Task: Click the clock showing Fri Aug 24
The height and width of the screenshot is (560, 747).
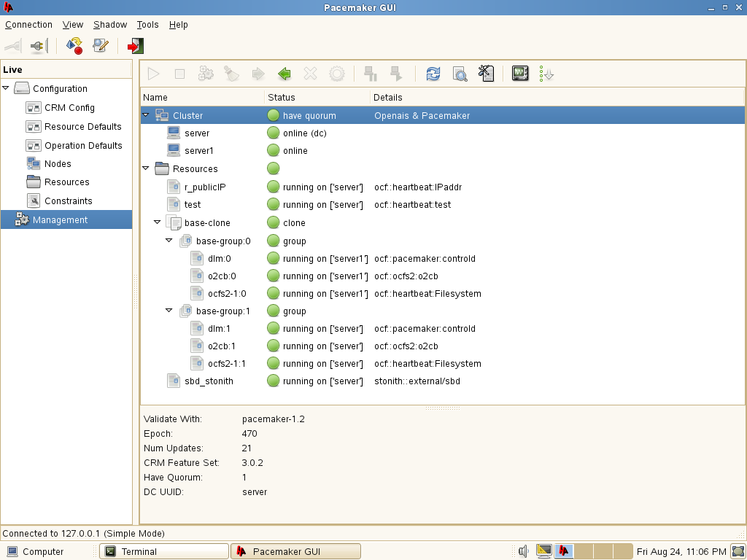Action: pos(681,551)
